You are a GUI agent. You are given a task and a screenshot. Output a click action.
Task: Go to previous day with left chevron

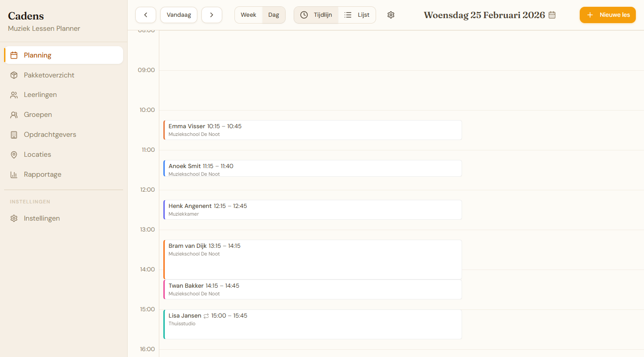tap(146, 15)
